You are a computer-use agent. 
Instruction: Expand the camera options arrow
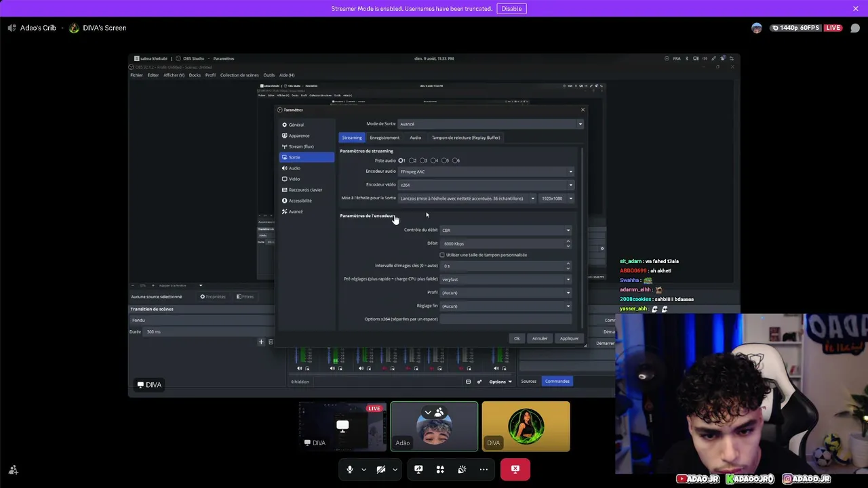(395, 469)
